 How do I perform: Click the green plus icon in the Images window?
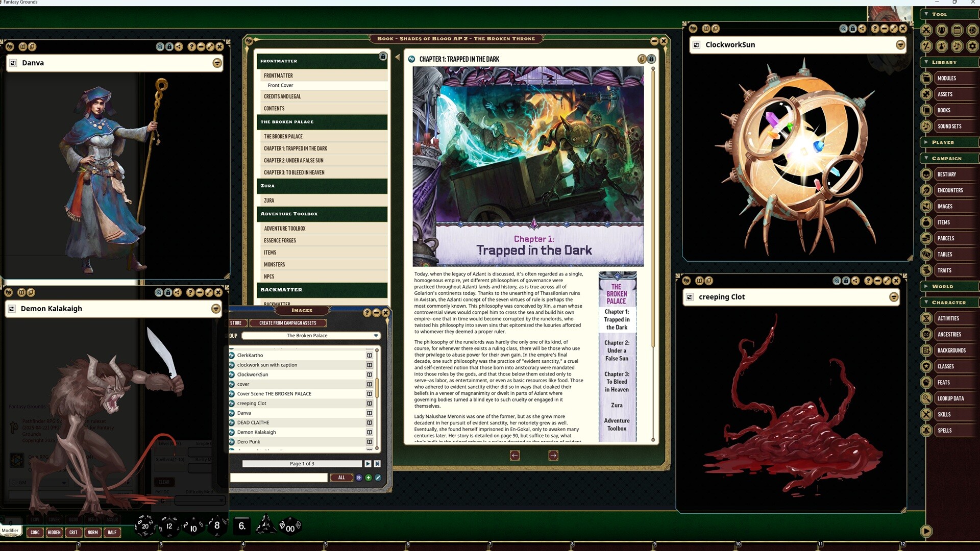coord(369,478)
